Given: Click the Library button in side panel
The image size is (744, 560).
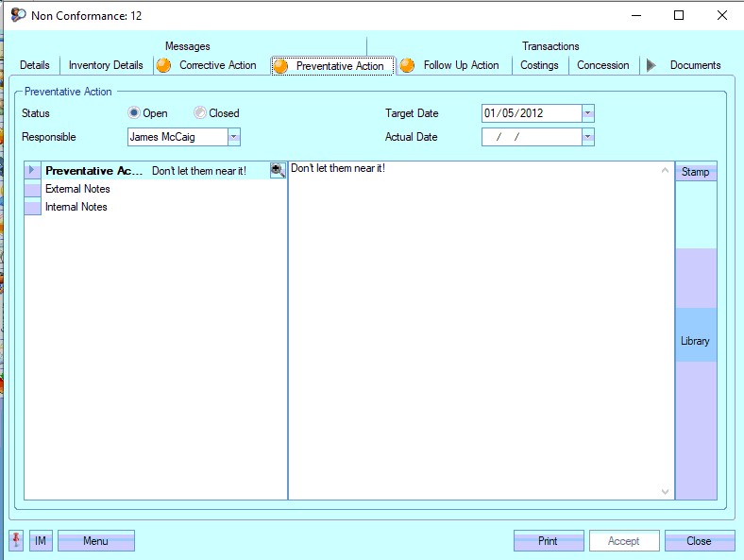Looking at the screenshot, I should 695,341.
